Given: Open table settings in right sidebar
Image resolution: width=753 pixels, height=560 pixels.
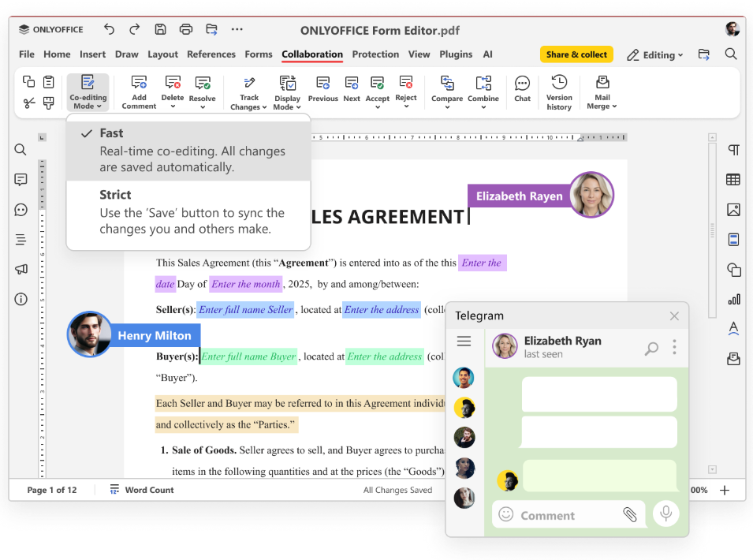Looking at the screenshot, I should click(733, 180).
